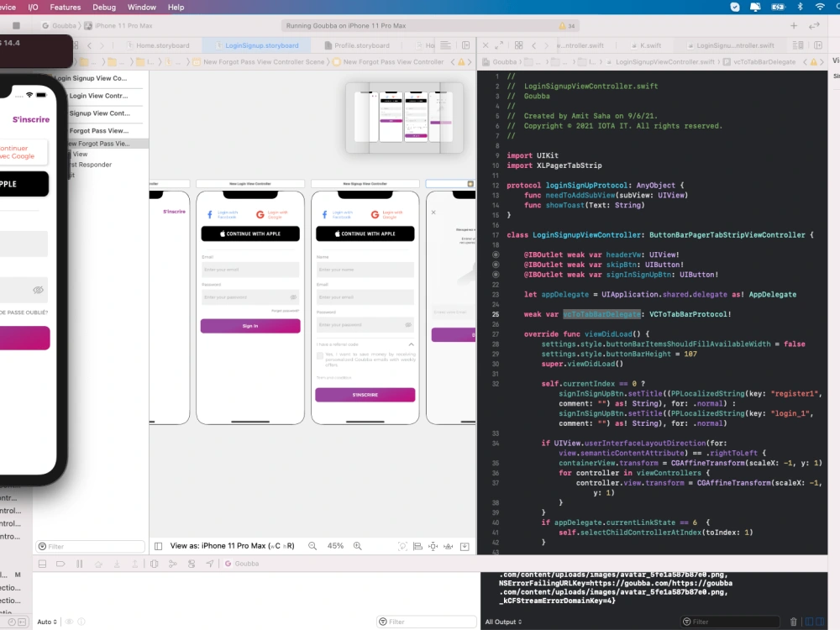
Task: Click the 45% zoom level control
Action: coord(334,545)
